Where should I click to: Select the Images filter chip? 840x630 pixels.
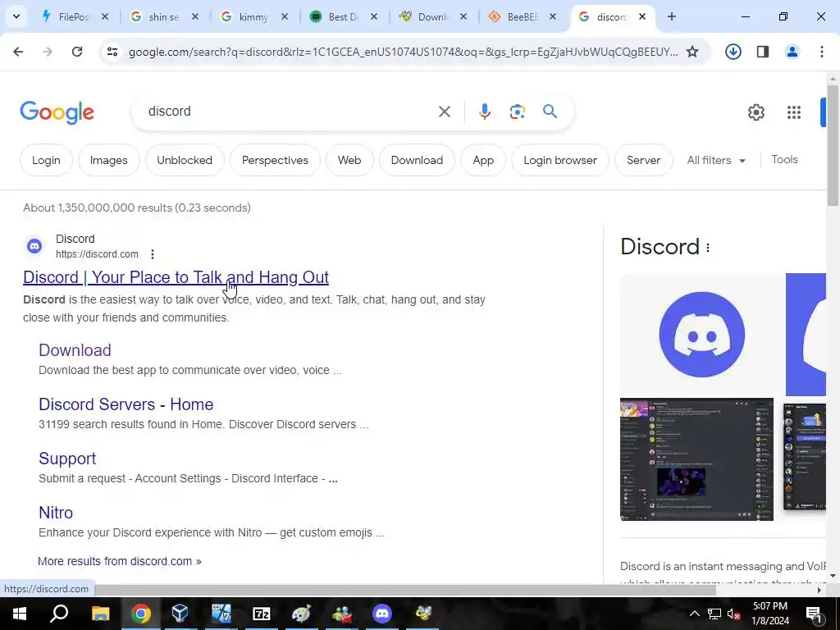(109, 160)
